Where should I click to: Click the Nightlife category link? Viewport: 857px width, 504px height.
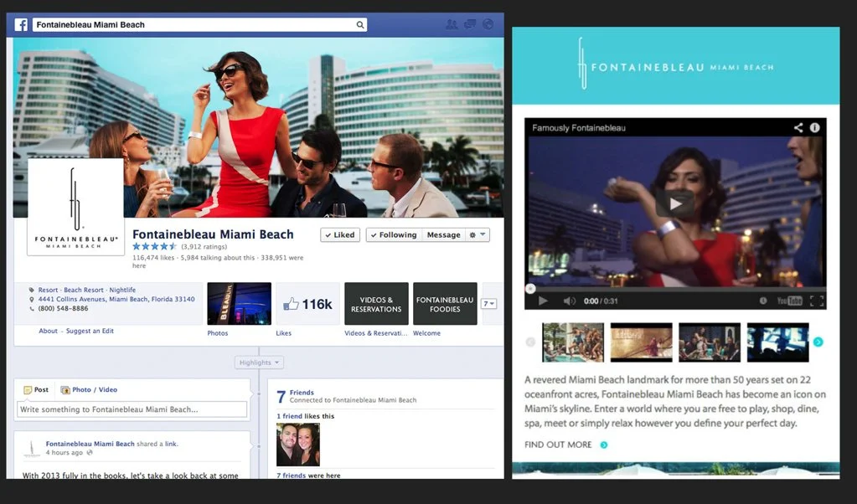tap(122, 290)
